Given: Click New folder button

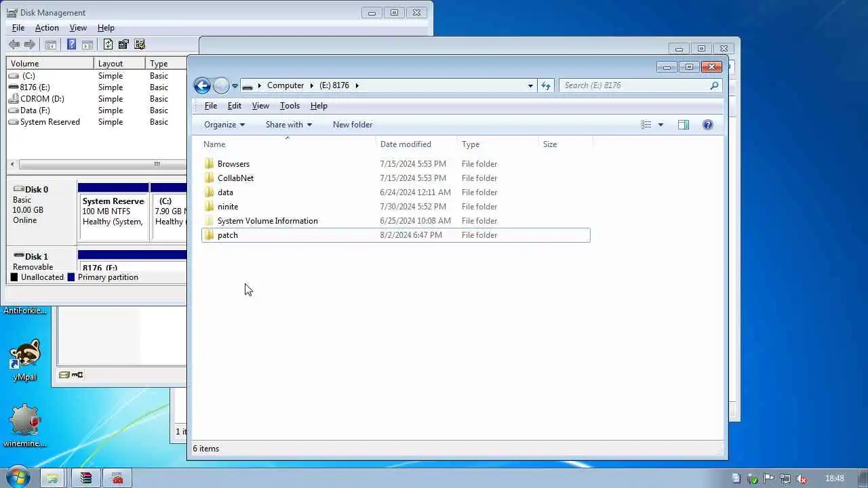Looking at the screenshot, I should [353, 125].
